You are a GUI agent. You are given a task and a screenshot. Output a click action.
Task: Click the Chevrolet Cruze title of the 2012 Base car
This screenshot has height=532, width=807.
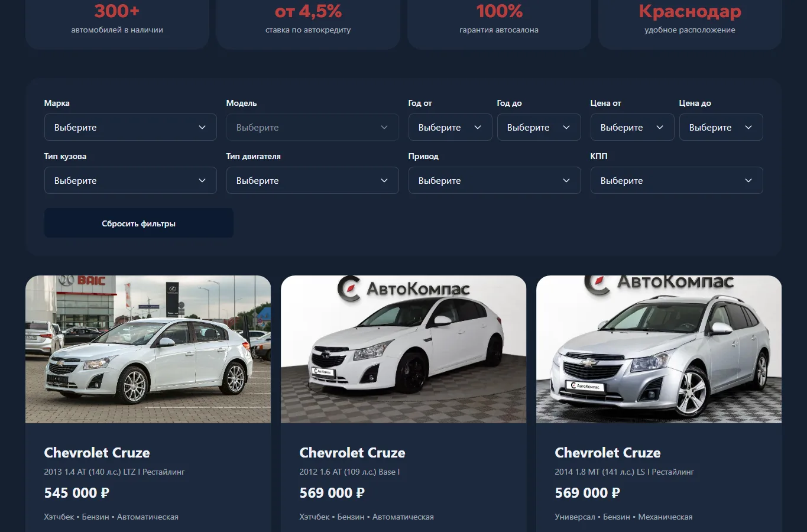coord(352,453)
